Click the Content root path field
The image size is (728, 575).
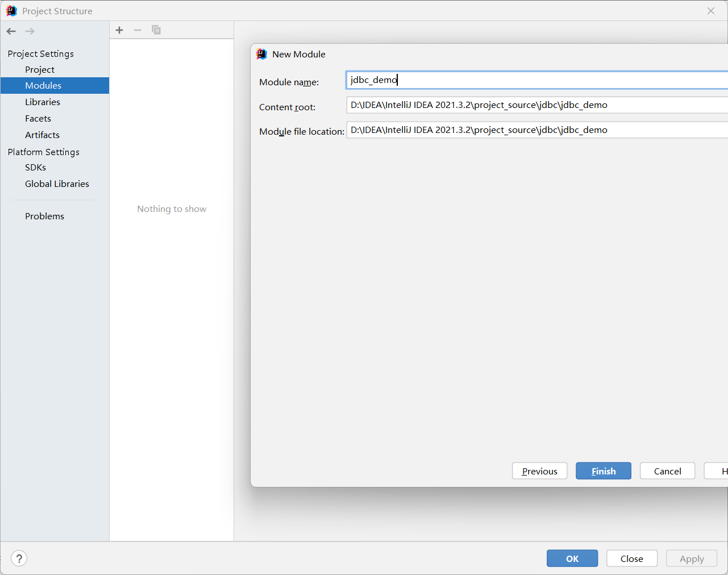(x=537, y=105)
